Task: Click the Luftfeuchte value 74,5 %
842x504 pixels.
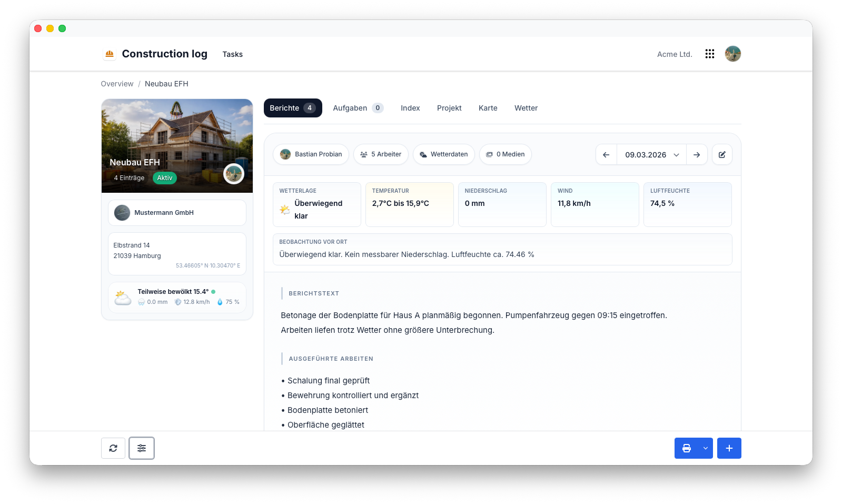Action: click(662, 203)
